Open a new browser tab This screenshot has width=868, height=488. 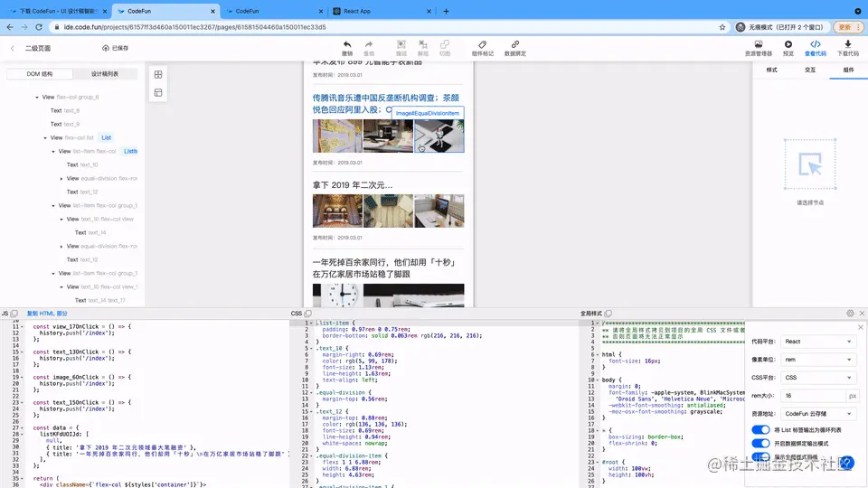[x=446, y=11]
